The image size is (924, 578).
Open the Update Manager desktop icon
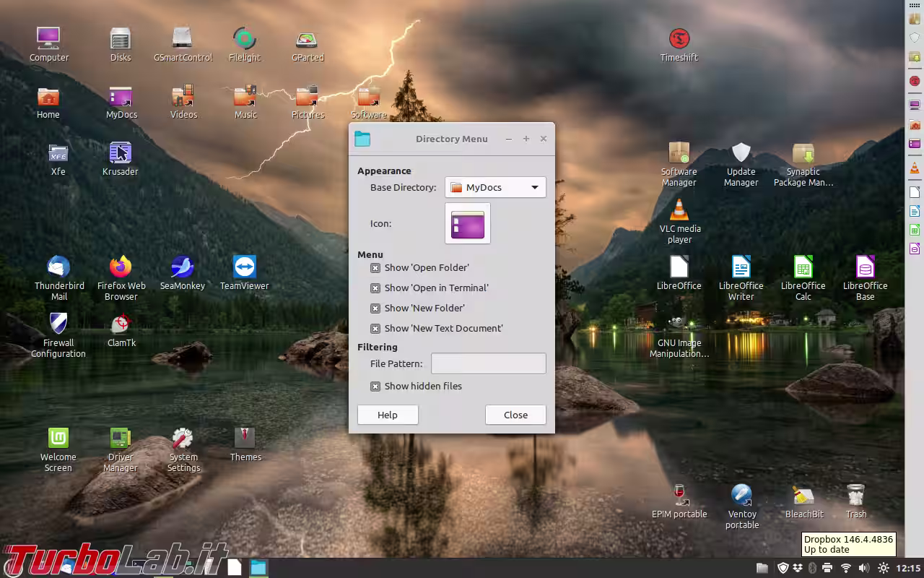(x=741, y=165)
